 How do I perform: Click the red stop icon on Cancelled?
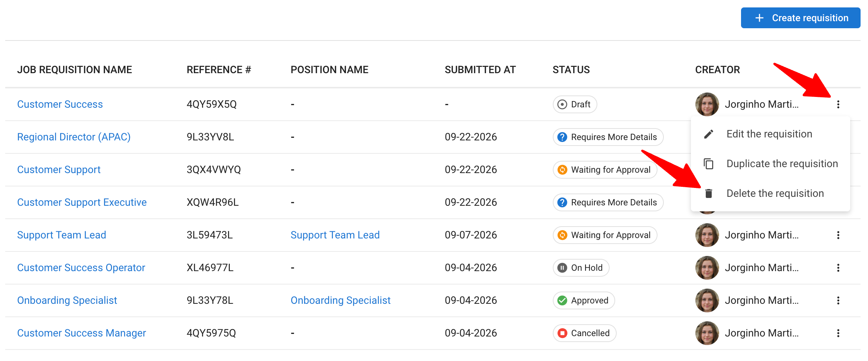click(x=562, y=333)
